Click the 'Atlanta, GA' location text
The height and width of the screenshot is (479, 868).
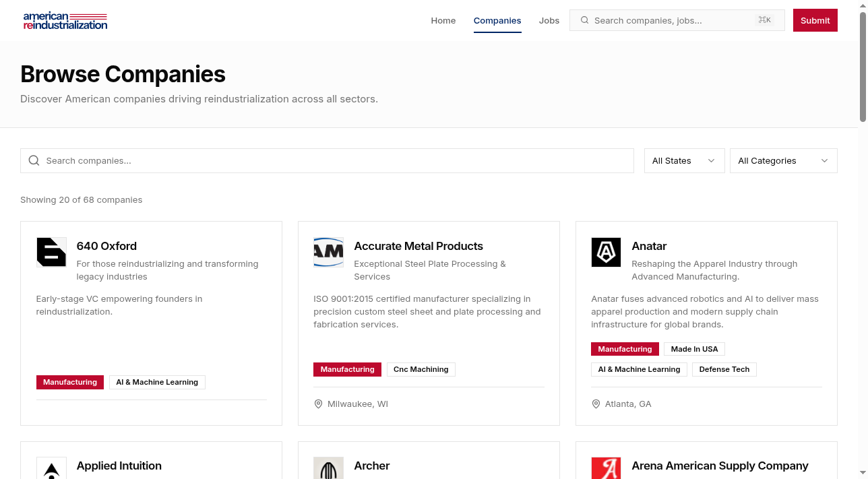tap(628, 404)
